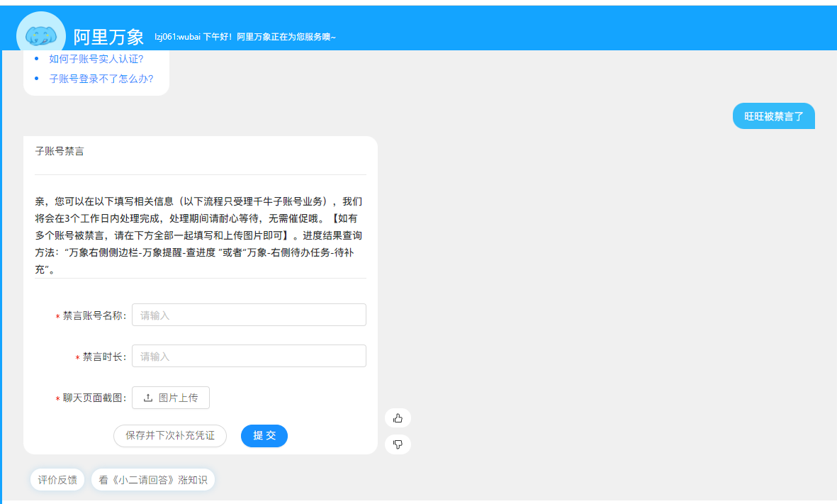Focus the 禁言账号名称 input field
The width and height of the screenshot is (837, 504).
coord(249,315)
